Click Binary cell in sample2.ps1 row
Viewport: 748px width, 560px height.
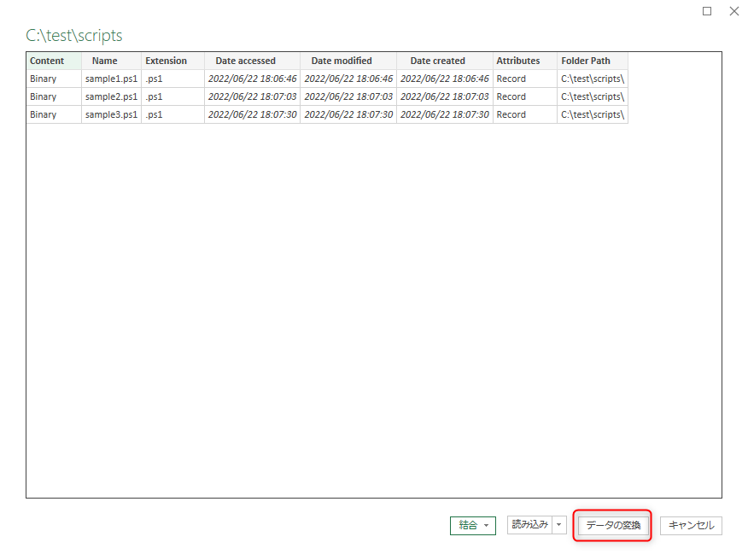(54, 96)
